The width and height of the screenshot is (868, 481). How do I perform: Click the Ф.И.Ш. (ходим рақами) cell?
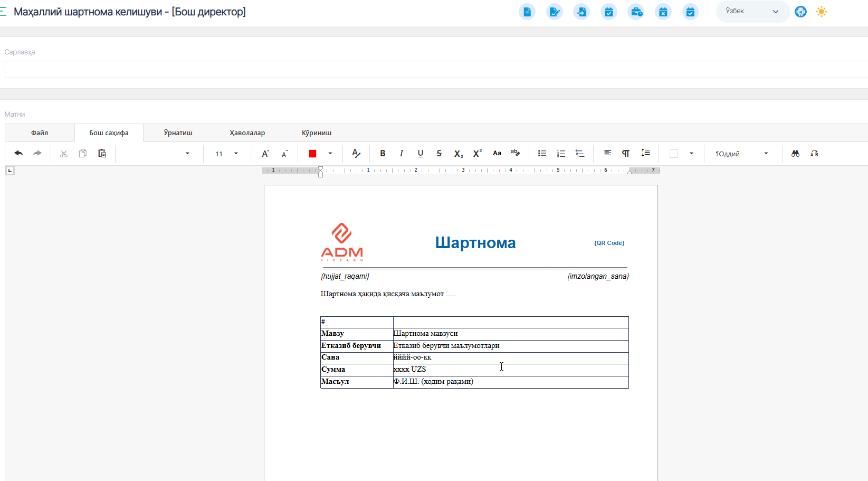(511, 382)
